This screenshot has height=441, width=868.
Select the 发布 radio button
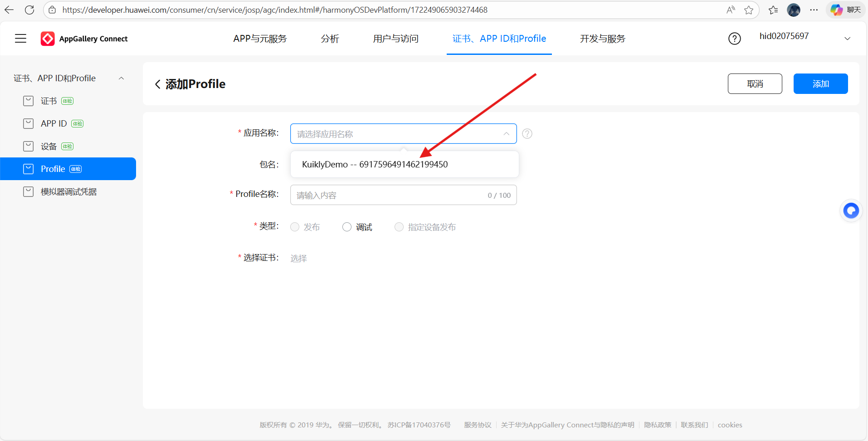pyautogui.click(x=294, y=227)
